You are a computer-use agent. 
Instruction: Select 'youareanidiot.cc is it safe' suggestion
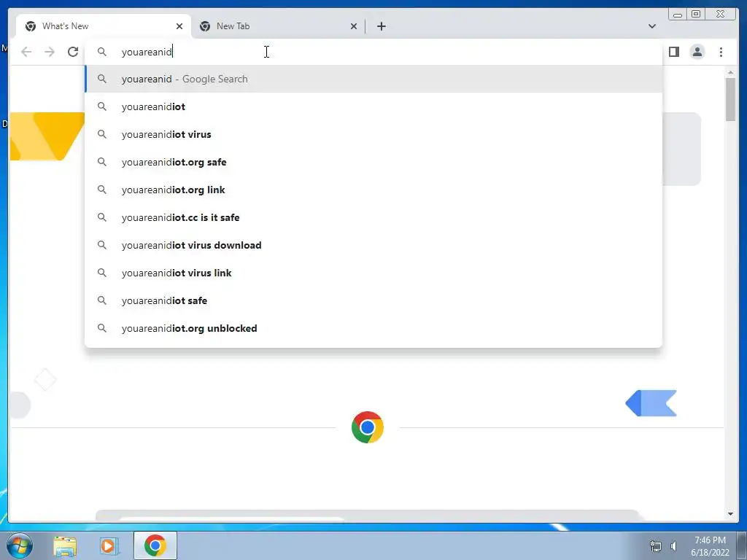click(x=373, y=217)
